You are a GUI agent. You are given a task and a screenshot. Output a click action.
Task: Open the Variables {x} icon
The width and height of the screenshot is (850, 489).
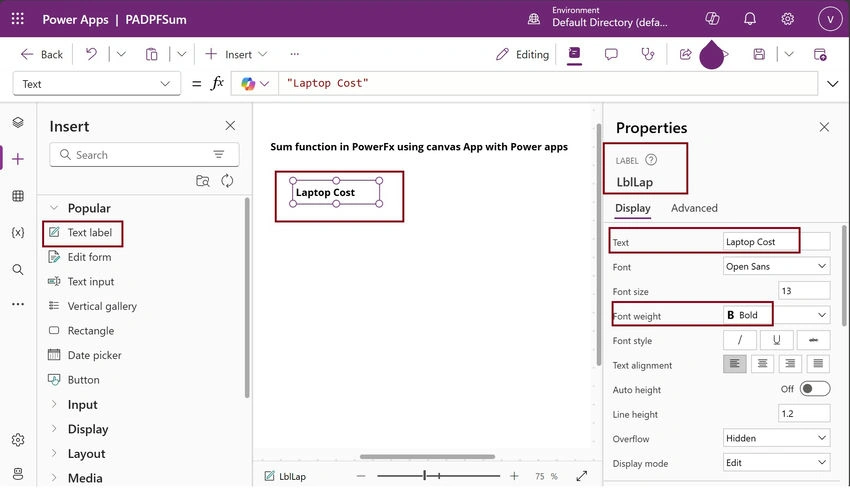click(18, 232)
